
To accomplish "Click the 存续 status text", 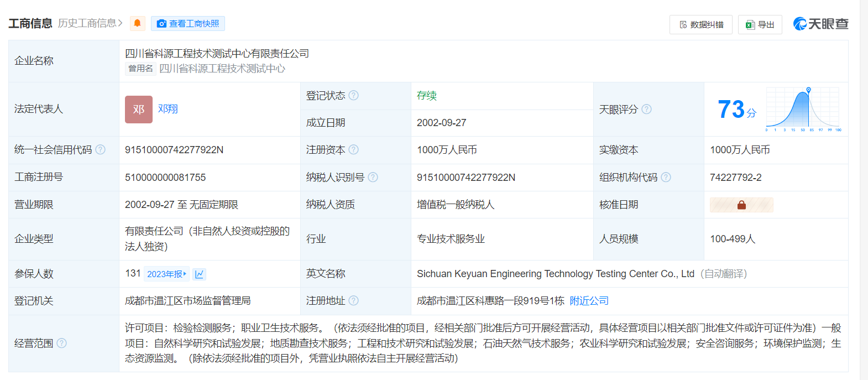I will [427, 95].
